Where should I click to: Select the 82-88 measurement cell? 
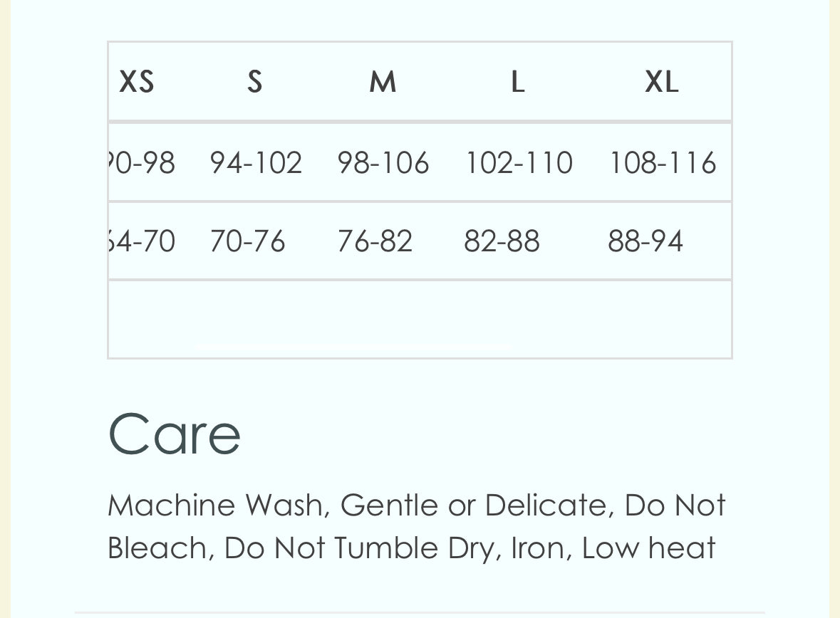tap(502, 241)
